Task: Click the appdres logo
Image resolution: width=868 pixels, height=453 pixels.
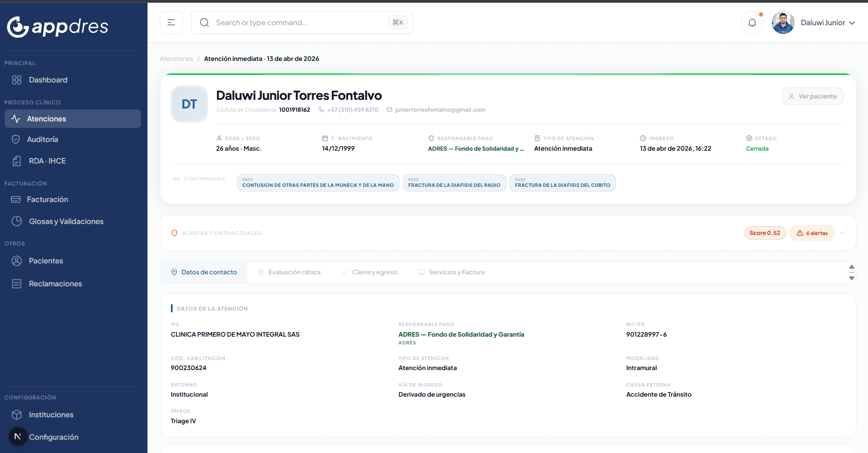Action: tap(58, 27)
